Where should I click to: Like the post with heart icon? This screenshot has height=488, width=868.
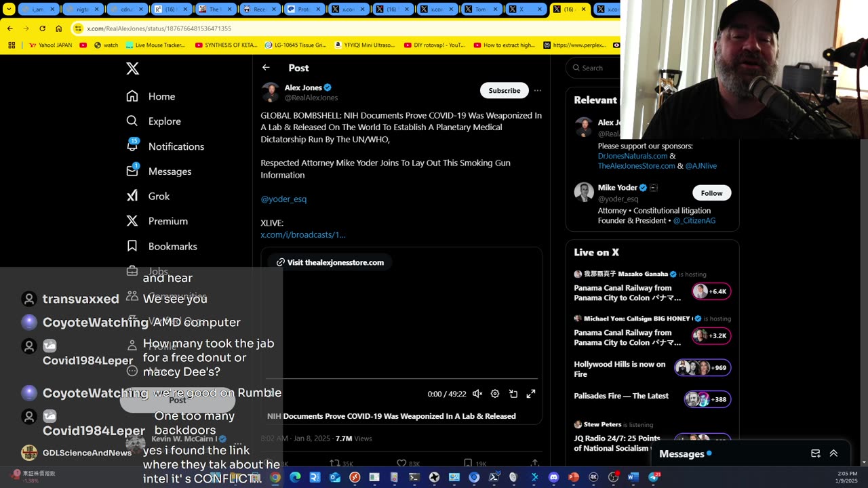(x=408, y=464)
